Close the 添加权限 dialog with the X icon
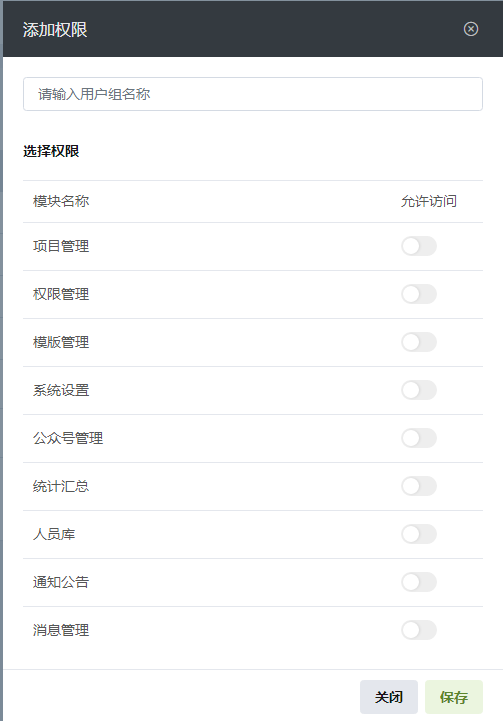 click(x=470, y=29)
